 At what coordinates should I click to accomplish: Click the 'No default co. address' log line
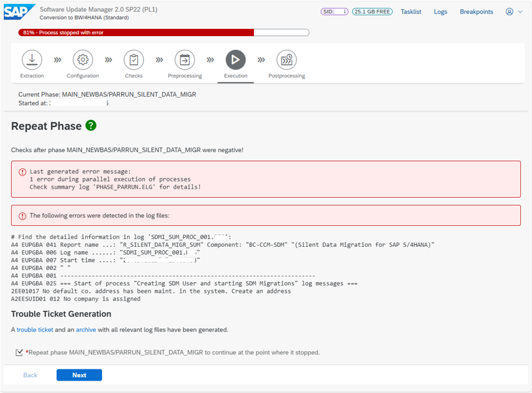point(151,291)
